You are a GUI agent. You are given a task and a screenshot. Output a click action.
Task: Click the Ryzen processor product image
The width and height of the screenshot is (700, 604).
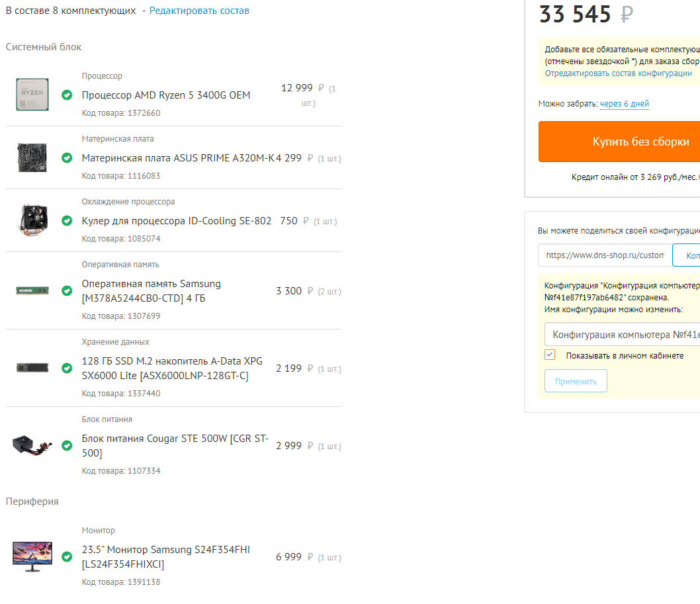(x=32, y=95)
